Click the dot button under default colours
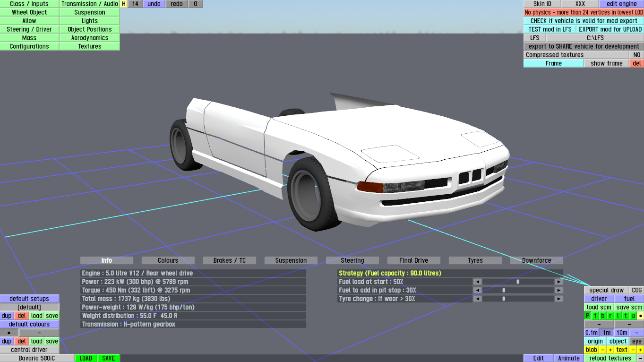Image resolution: width=644 pixels, height=362 pixels. 9,333
